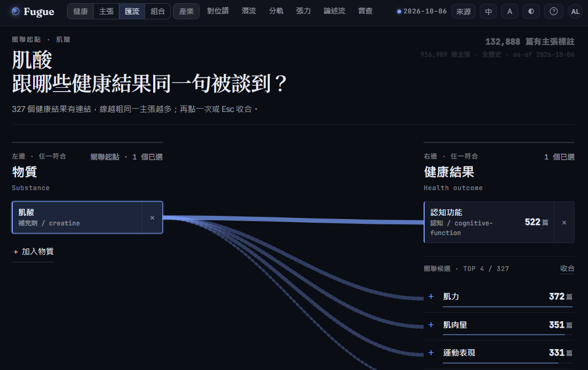The image size is (588, 370).
Task: Click the 肌肉量 candidate label
Action: (455, 324)
